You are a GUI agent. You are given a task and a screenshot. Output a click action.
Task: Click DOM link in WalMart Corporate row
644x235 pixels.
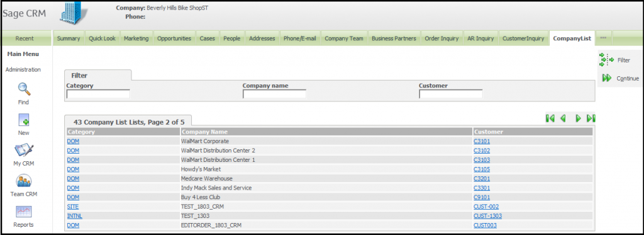[x=73, y=141]
